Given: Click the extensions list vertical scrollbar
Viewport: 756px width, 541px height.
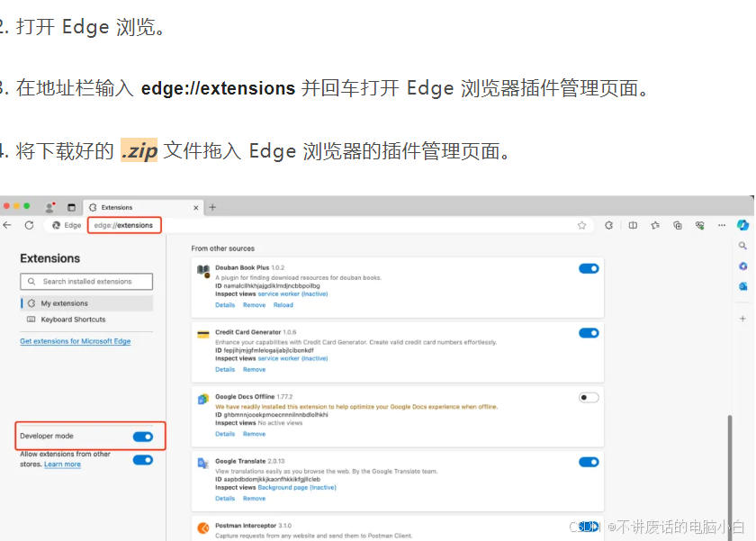Looking at the screenshot, I should coord(730,477).
